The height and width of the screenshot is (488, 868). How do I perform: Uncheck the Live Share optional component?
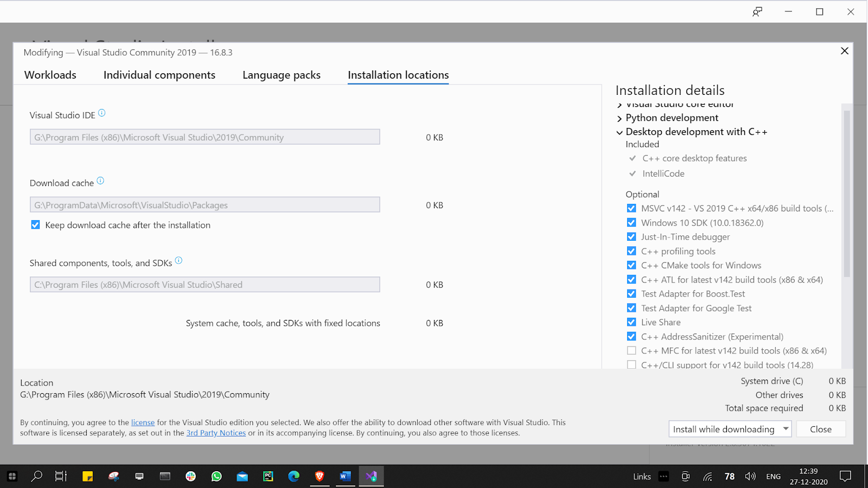click(631, 322)
